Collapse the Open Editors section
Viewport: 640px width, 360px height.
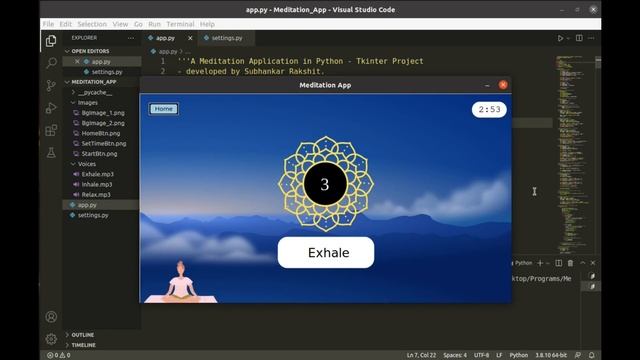(67, 51)
